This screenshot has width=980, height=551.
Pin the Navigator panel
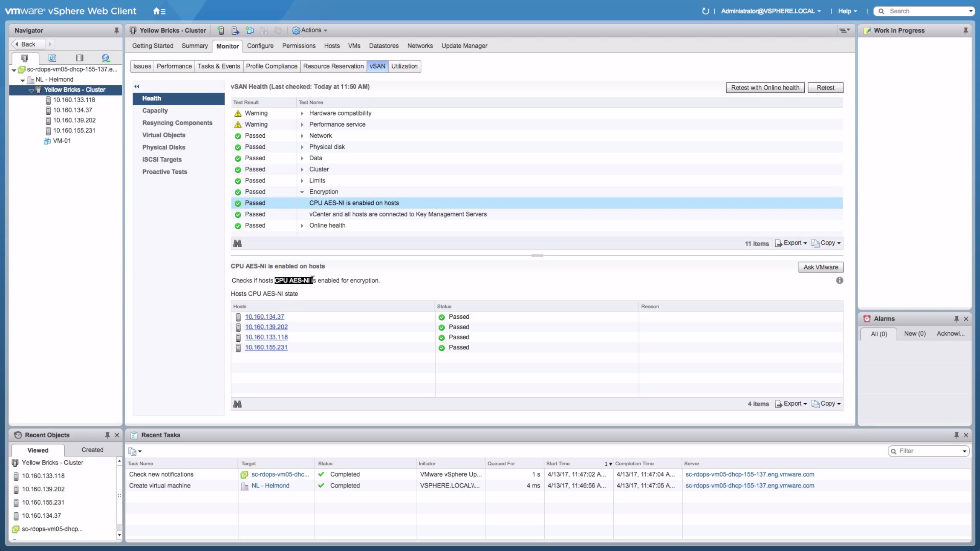pyautogui.click(x=116, y=30)
